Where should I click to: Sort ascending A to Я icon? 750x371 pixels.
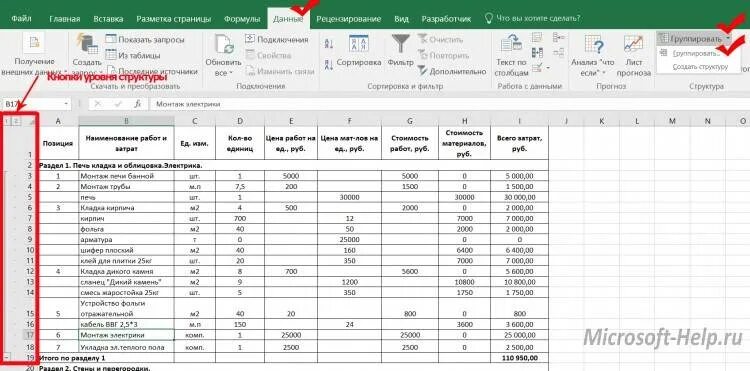[x=329, y=44]
